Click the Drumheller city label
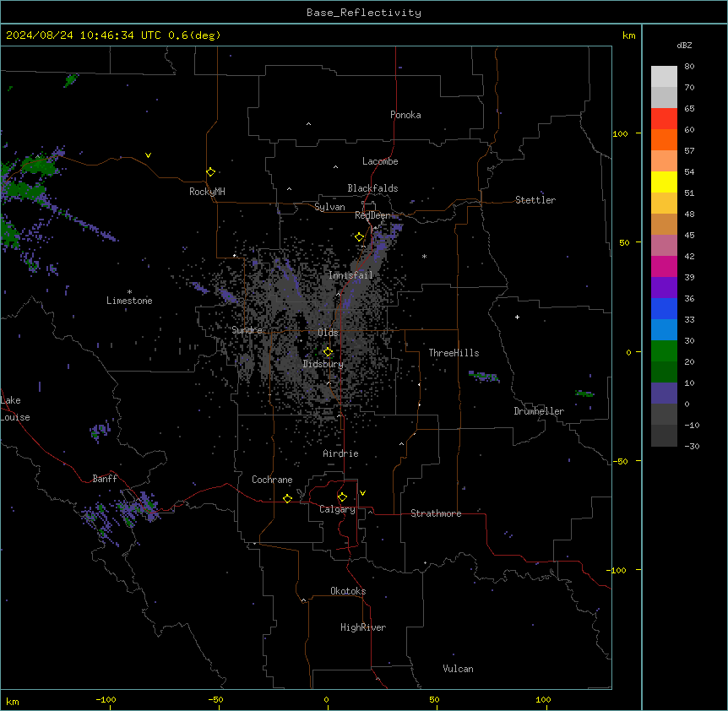The height and width of the screenshot is (711, 728). (539, 411)
